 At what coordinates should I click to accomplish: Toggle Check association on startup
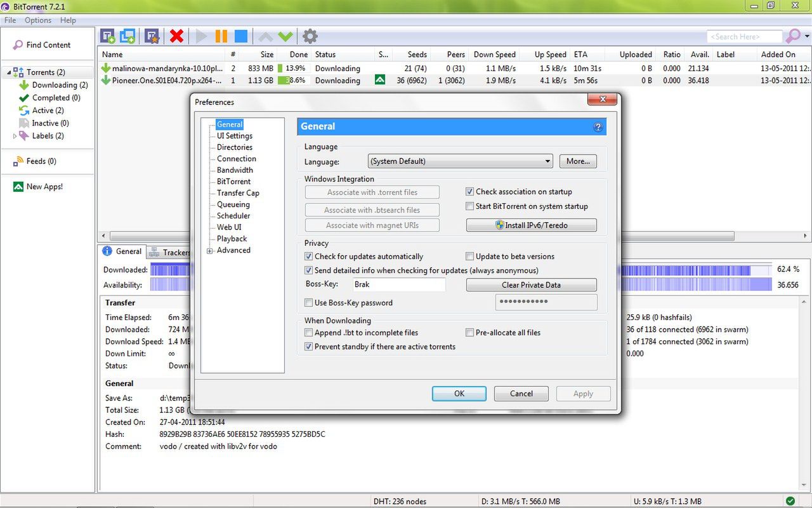pos(470,192)
